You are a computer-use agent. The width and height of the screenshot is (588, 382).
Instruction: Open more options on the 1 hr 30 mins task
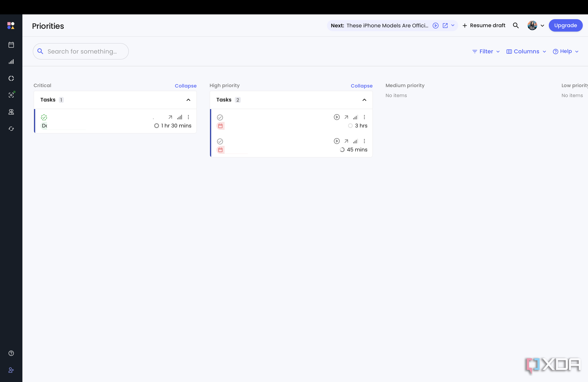(x=188, y=117)
